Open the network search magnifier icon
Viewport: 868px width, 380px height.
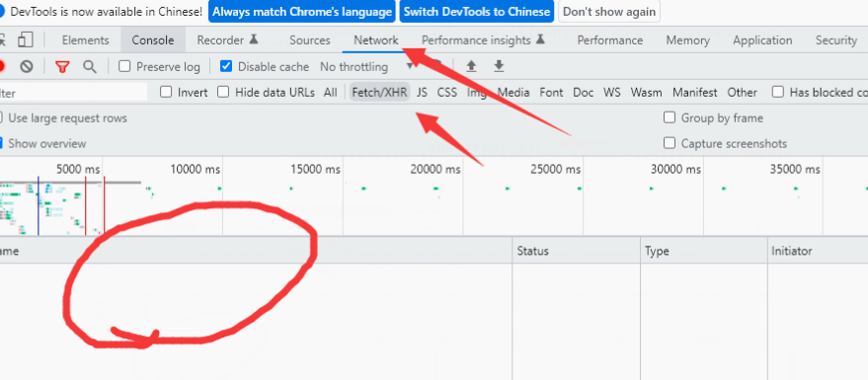tap(90, 67)
